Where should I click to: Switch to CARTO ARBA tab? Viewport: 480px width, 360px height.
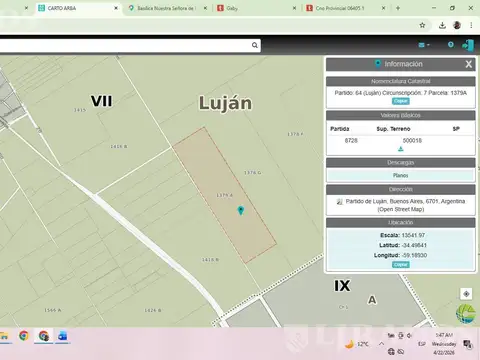(77, 8)
